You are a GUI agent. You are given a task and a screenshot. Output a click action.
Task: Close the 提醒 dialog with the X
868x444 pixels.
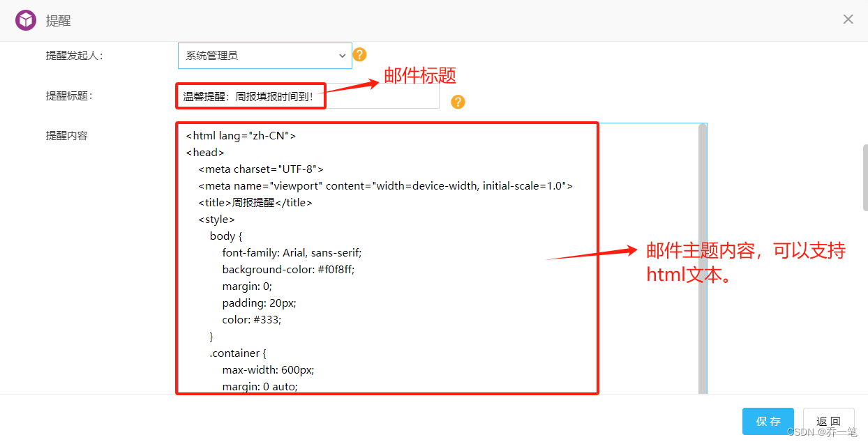pyautogui.click(x=848, y=20)
